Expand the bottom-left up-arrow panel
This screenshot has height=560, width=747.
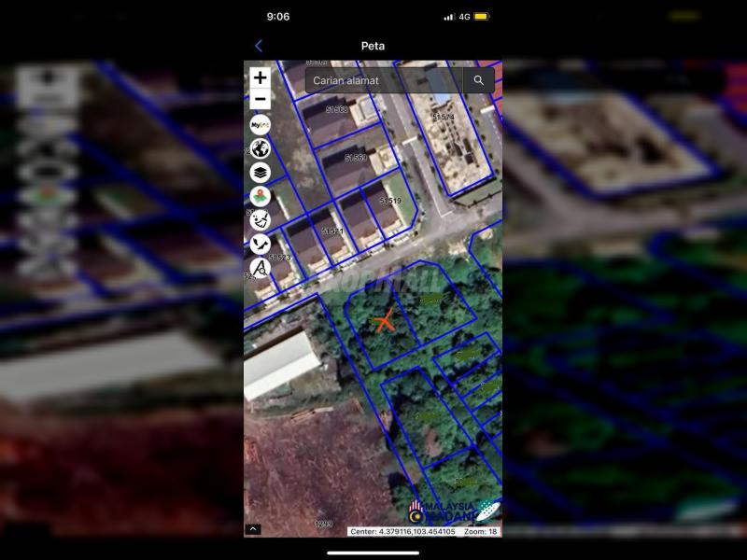(x=253, y=529)
